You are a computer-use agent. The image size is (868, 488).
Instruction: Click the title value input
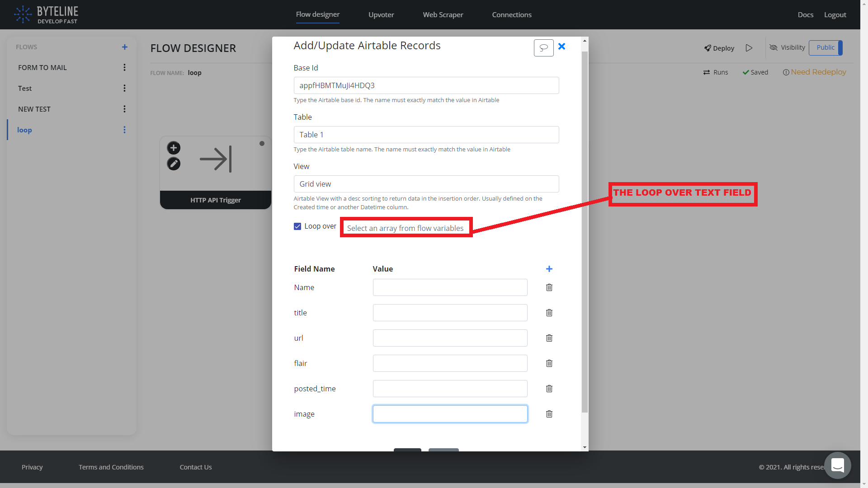[450, 313]
